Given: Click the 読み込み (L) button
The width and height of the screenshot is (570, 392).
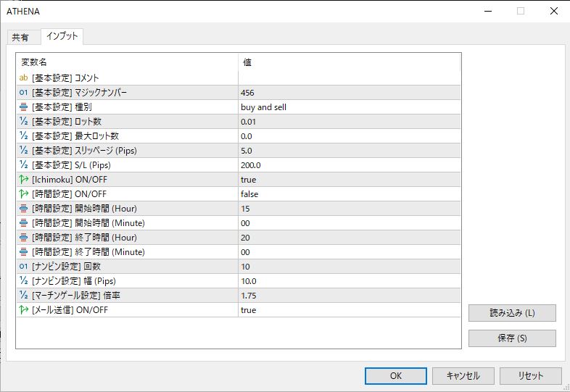Looking at the screenshot, I should (x=512, y=313).
